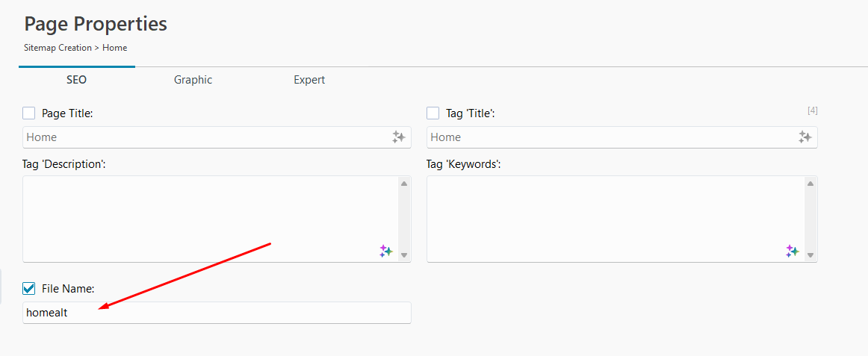Click the AI sparkle icon in Tag 'Title' field
The image size is (868, 356).
coord(805,137)
